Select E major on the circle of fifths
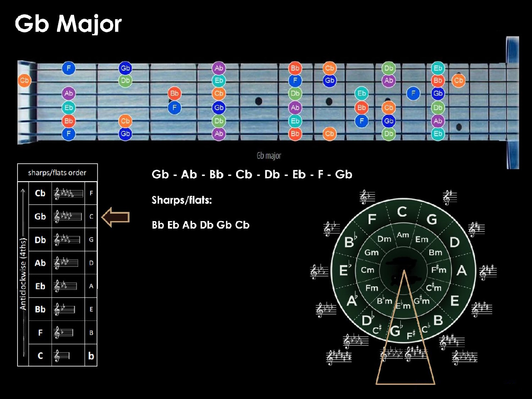This screenshot has width=532, height=399. click(455, 300)
